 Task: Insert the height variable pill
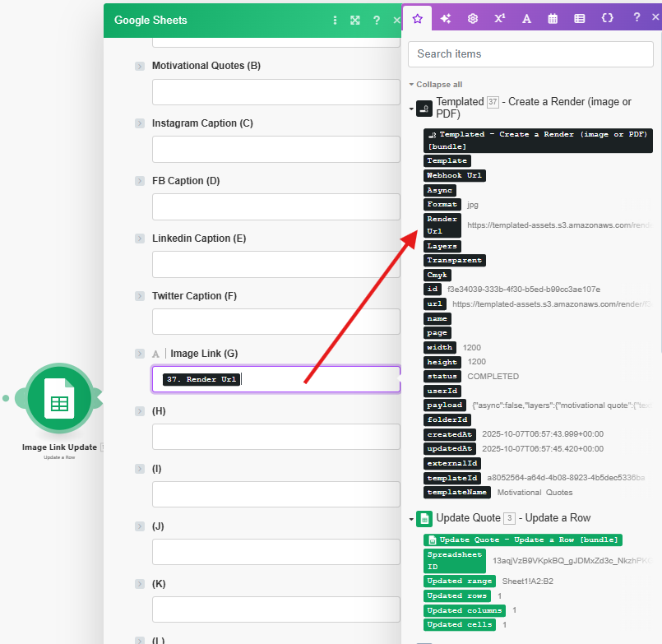point(442,362)
